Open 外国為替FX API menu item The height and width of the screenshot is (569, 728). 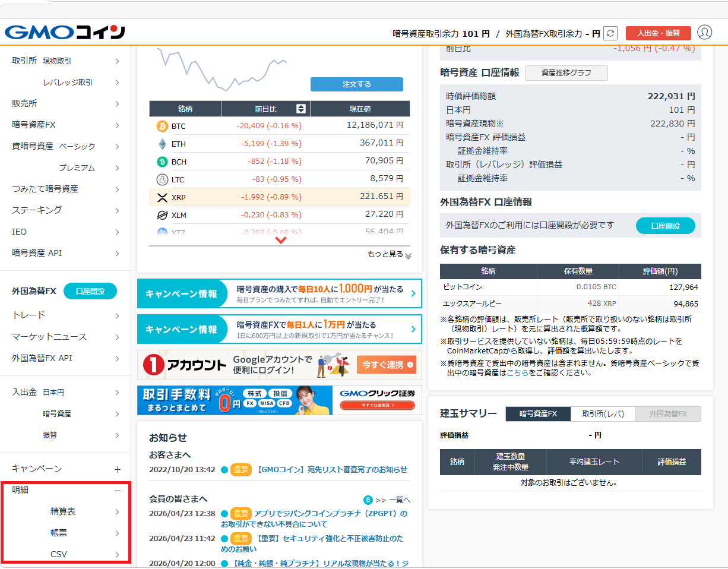coord(65,358)
